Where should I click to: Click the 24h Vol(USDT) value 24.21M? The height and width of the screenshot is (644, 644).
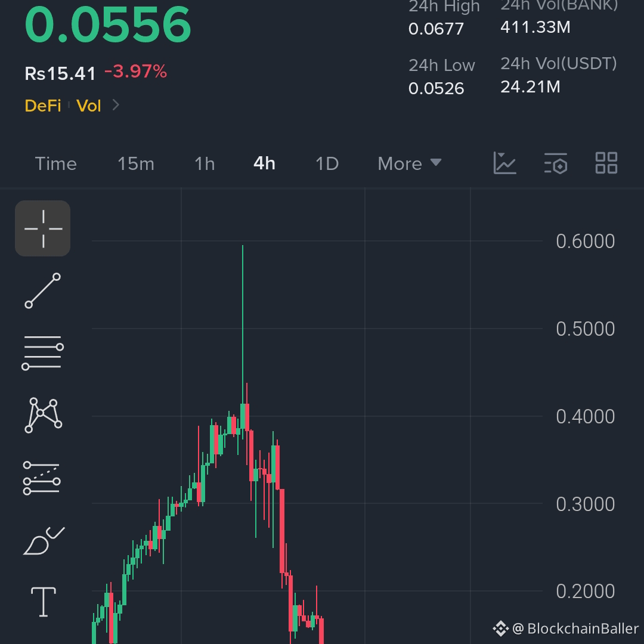pos(530,86)
